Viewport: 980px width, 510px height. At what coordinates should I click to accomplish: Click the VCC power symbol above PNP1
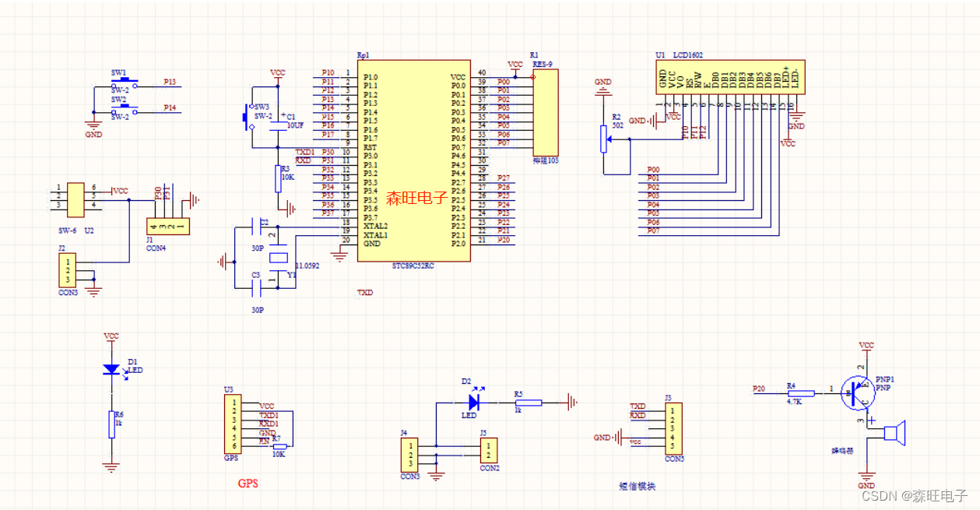866,346
